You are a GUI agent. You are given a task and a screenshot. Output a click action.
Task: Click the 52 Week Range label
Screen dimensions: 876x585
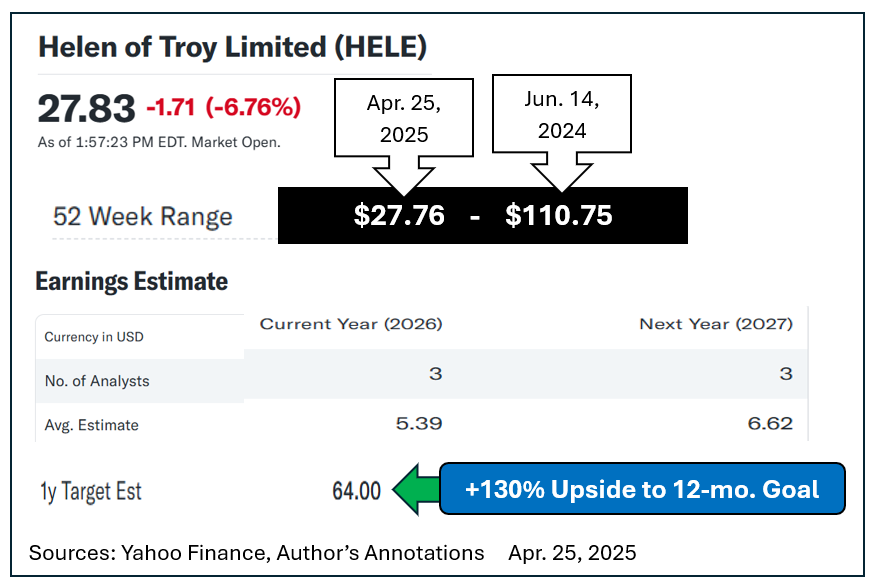click(x=142, y=217)
